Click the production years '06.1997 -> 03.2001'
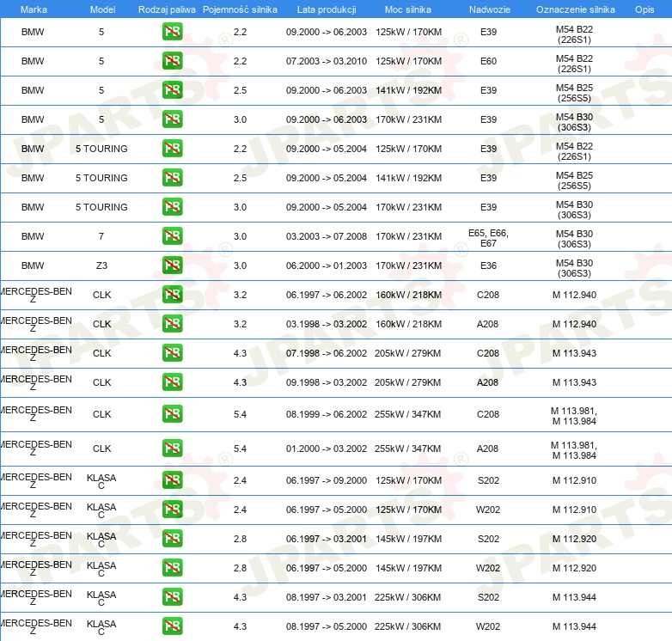This screenshot has height=641, width=672. pos(327,539)
